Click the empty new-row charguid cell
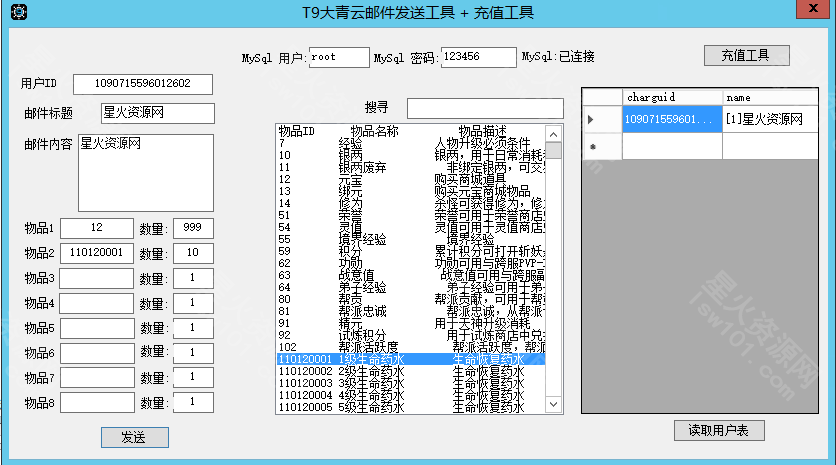This screenshot has width=836, height=465. coord(672,146)
